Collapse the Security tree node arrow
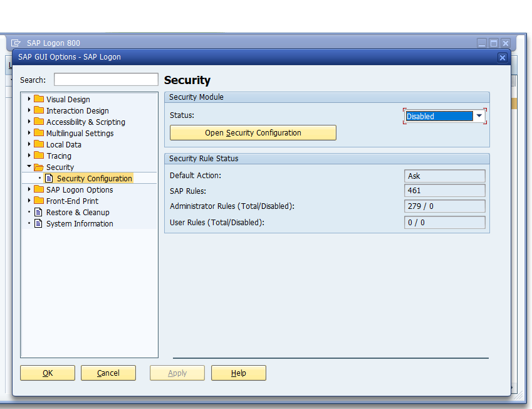This screenshot has height=409, width=532. point(29,167)
